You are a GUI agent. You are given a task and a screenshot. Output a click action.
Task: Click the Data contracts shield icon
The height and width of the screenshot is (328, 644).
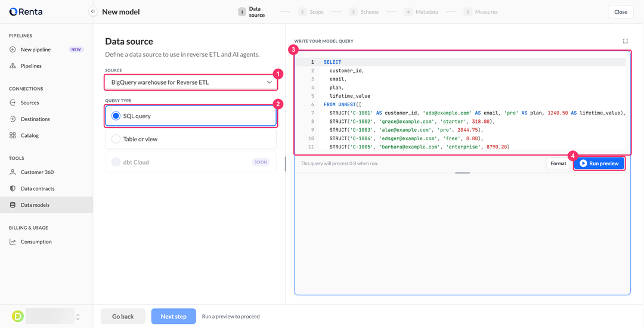click(13, 189)
